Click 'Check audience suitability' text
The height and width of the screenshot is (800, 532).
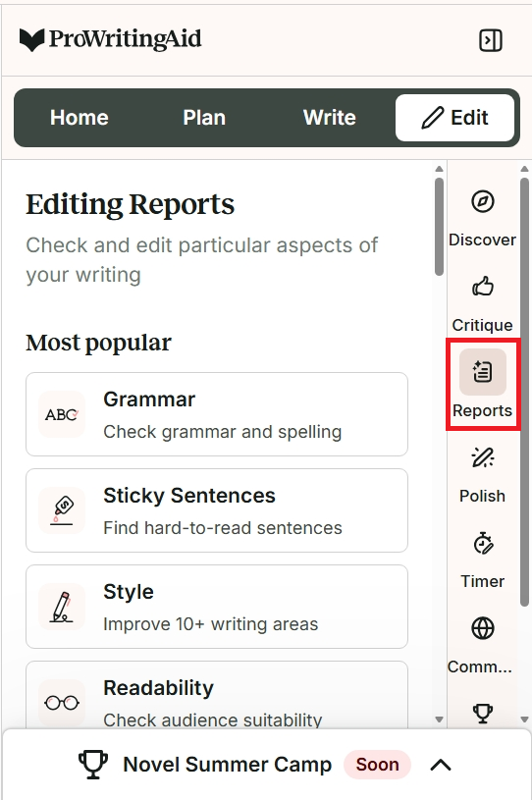213,720
